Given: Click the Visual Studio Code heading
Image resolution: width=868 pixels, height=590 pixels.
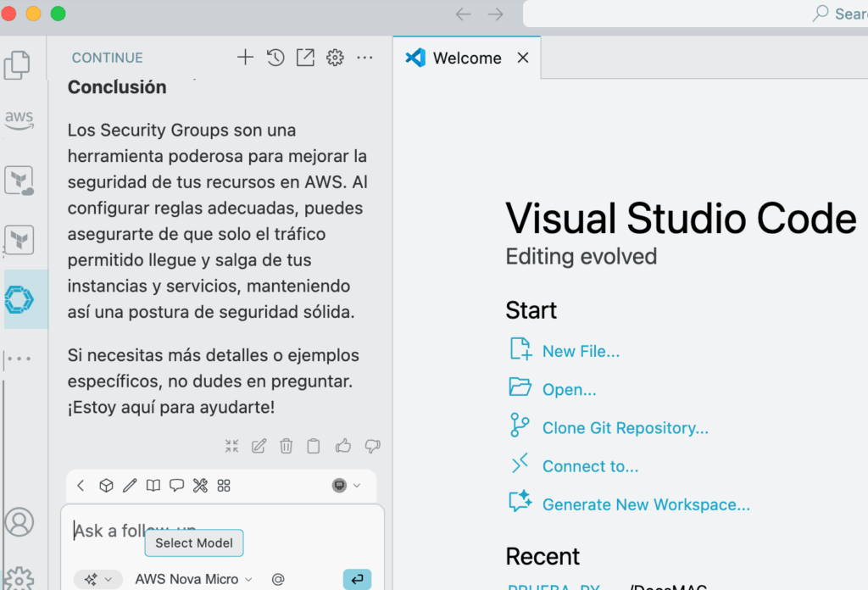Looking at the screenshot, I should coord(681,218).
